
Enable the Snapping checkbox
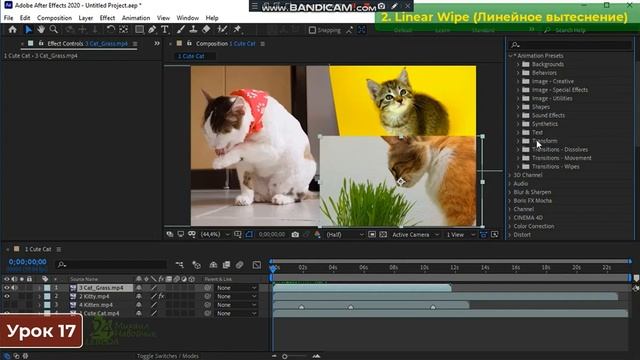312,30
